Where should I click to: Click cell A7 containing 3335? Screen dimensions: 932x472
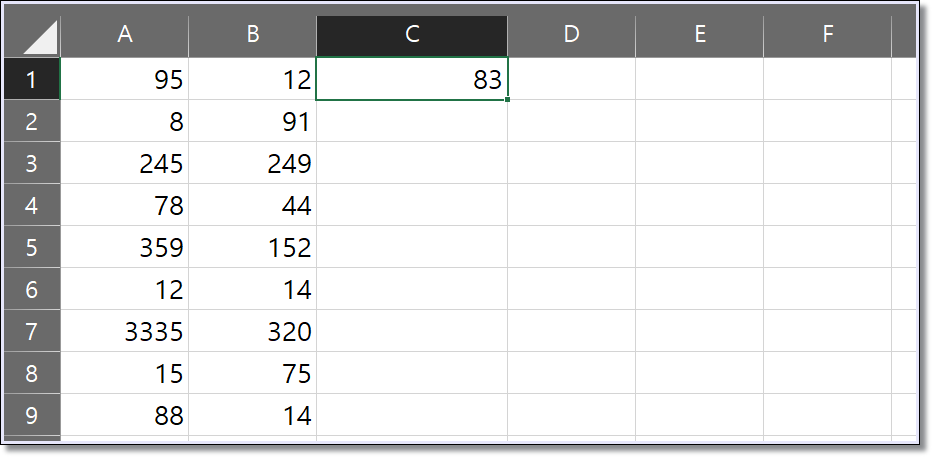(x=125, y=331)
